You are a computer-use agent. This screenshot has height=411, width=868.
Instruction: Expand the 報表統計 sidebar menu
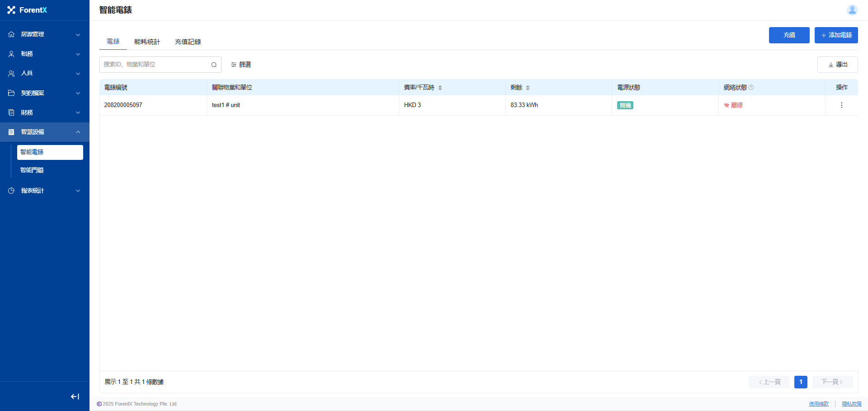(x=44, y=191)
